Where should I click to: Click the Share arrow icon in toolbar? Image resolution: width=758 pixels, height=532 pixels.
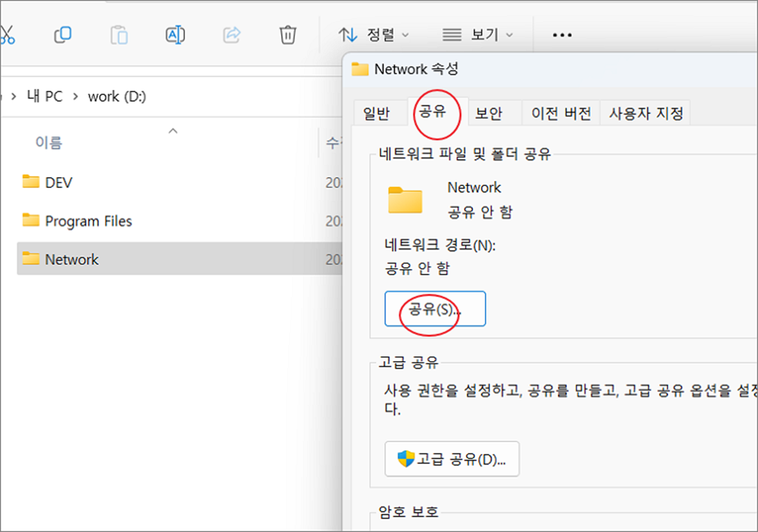[x=232, y=35]
